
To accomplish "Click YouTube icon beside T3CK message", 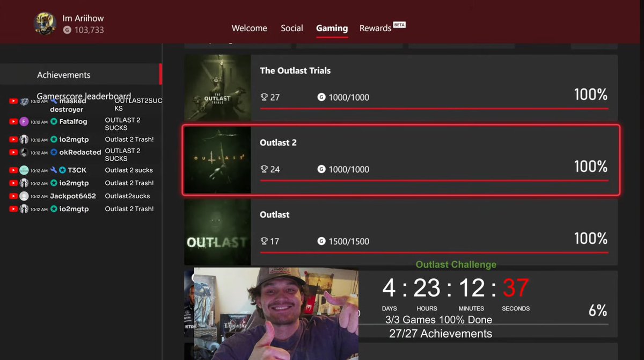I will [14, 170].
